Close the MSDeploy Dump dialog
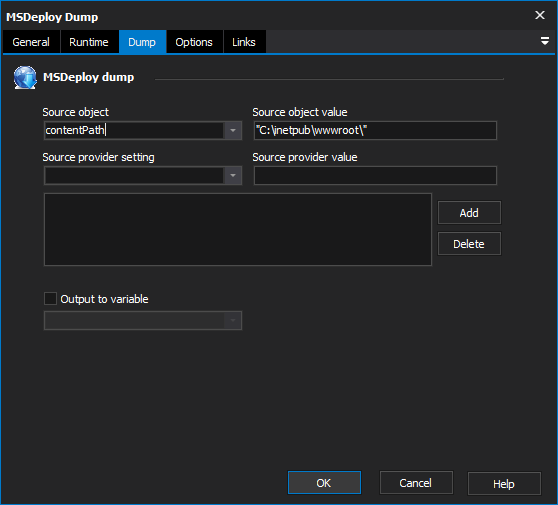Image resolution: width=558 pixels, height=505 pixels. tap(540, 15)
